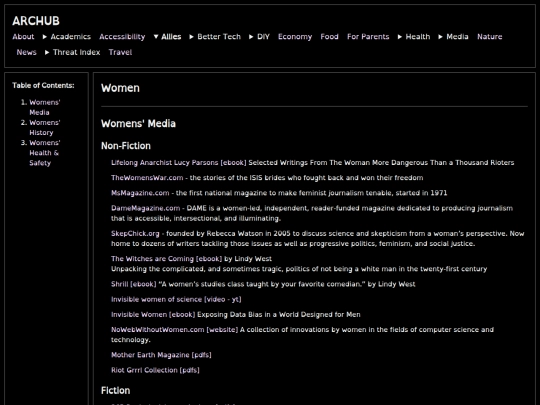The height and width of the screenshot is (405, 540).
Task: Open the Shrill ebook link
Action: (x=133, y=284)
